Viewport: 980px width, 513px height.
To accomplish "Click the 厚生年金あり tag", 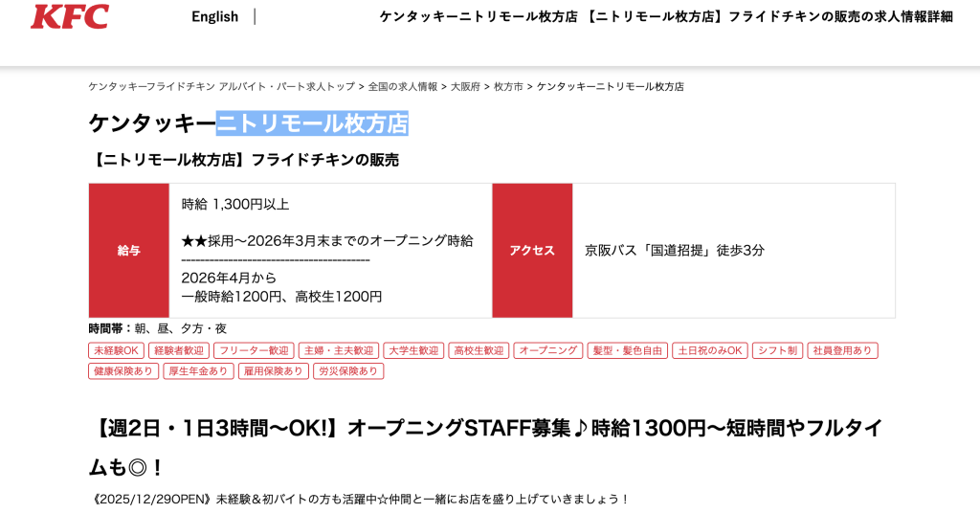I will click(198, 370).
